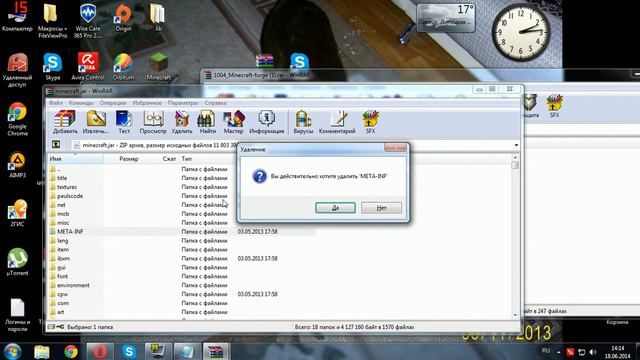Image resolution: width=640 pixels, height=360 pixels.
Task: Click the Вирусы (Virus scan) toolbar icon
Action: pyautogui.click(x=303, y=122)
